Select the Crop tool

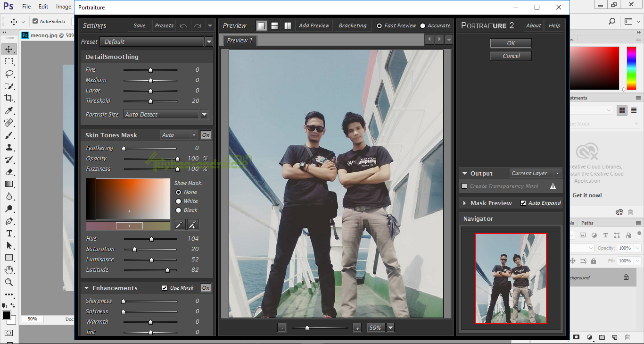tap(9, 98)
